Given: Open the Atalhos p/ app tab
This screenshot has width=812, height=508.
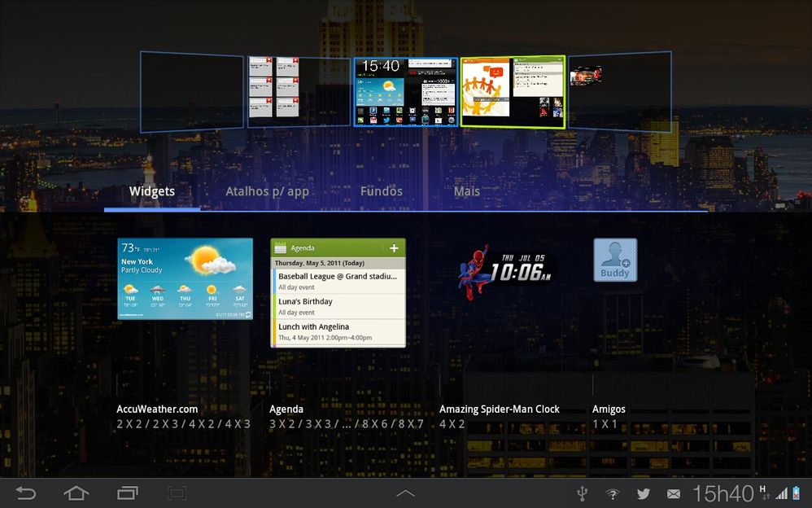Looking at the screenshot, I should click(x=267, y=192).
